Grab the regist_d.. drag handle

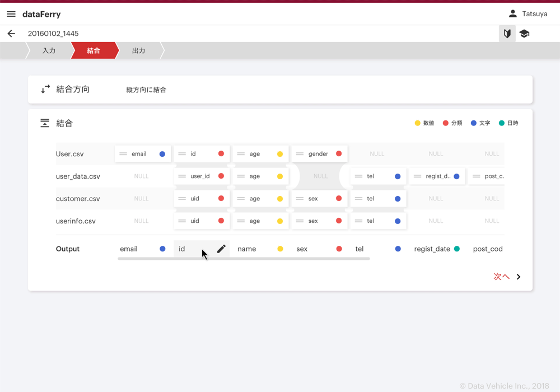(x=418, y=176)
